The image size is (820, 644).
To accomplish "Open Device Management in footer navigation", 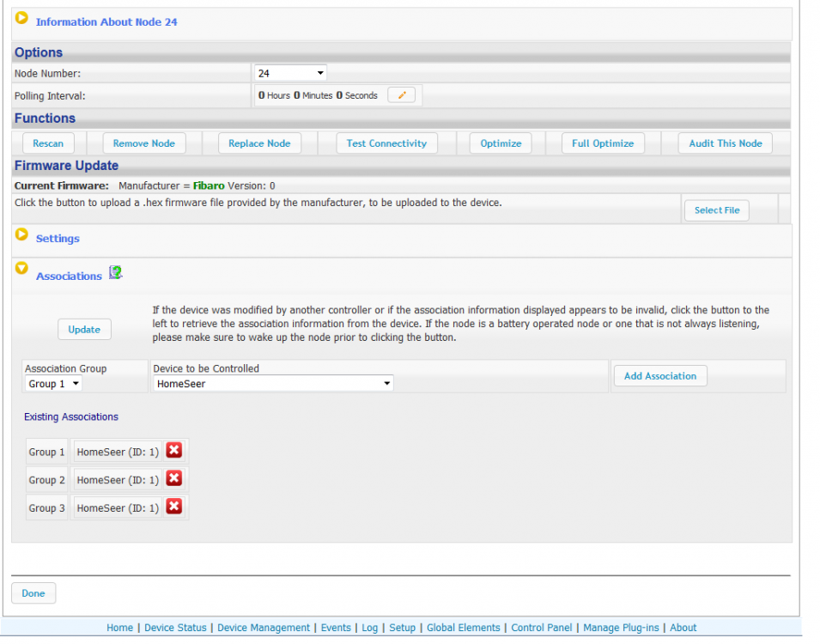I will point(264,628).
